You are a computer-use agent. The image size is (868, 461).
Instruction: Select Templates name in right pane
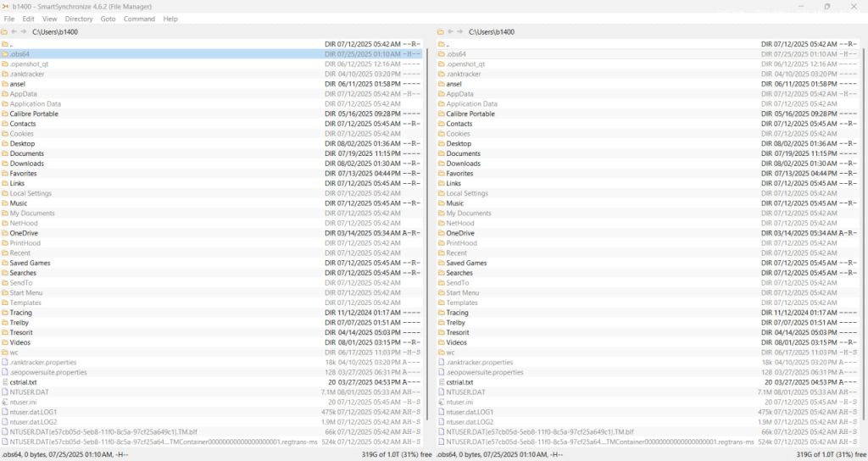pos(462,303)
